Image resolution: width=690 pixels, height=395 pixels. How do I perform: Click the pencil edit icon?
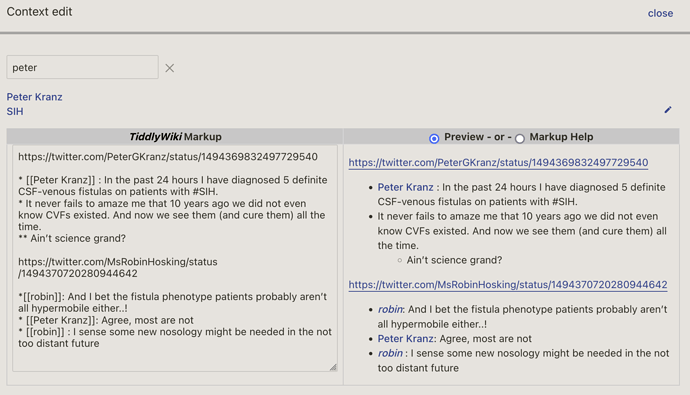[668, 110]
